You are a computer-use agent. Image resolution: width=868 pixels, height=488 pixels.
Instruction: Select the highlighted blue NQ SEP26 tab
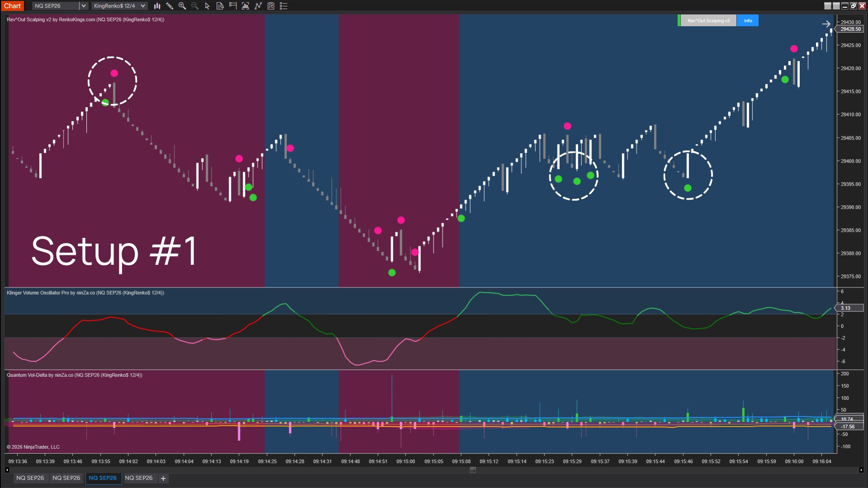coord(103,478)
